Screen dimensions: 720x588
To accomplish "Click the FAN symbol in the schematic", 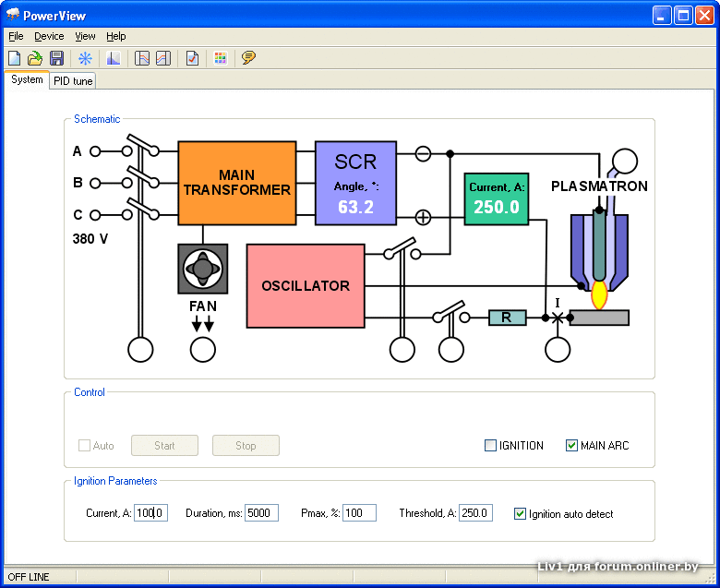I will coord(202,269).
